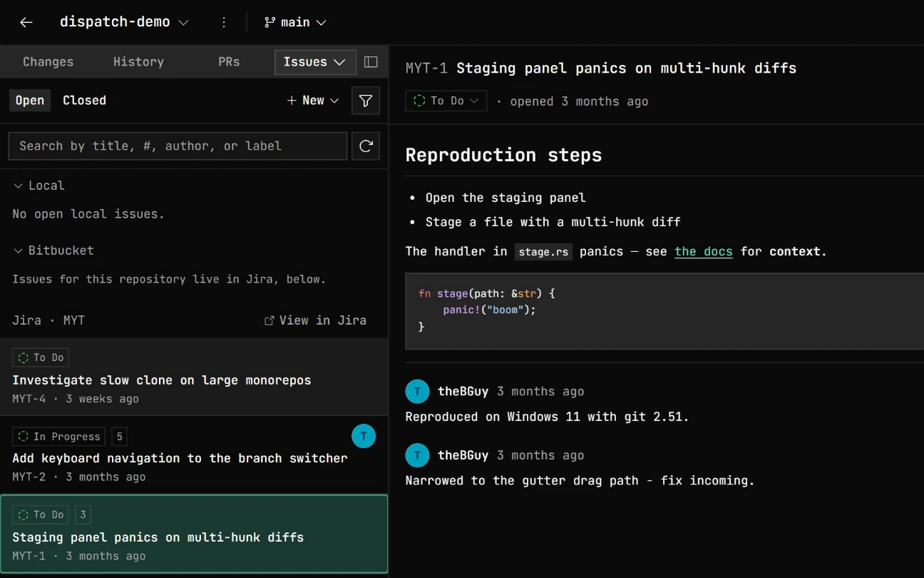Click 'Narrowed to the gutter drag path' comment
This screenshot has width=924, height=578.
pos(580,481)
